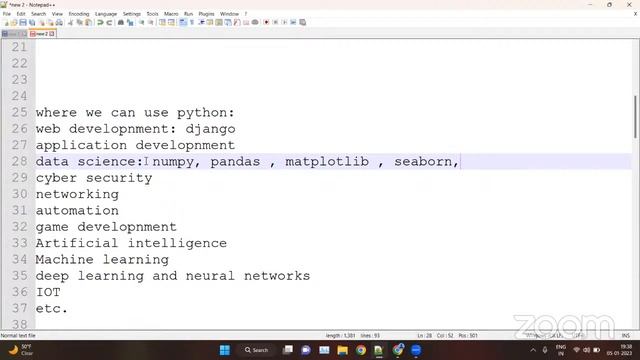This screenshot has width=640, height=360.
Task: Click the line 'Machine learning'
Action: point(102,260)
